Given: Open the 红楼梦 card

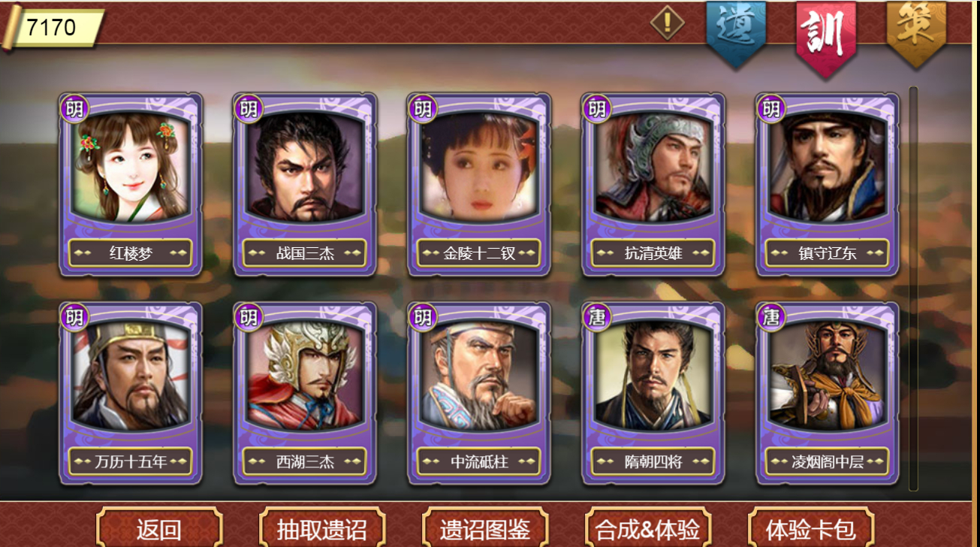Looking at the screenshot, I should point(131,185).
